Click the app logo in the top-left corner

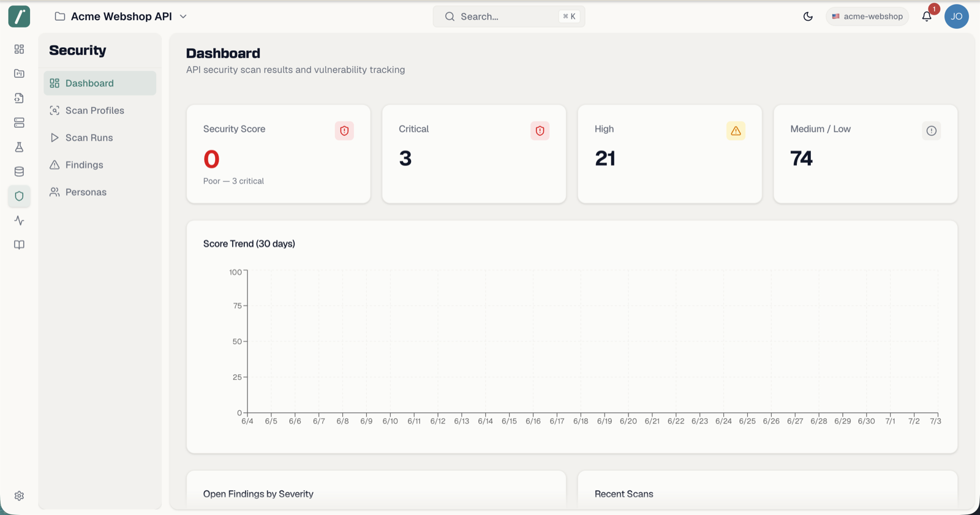19,17
